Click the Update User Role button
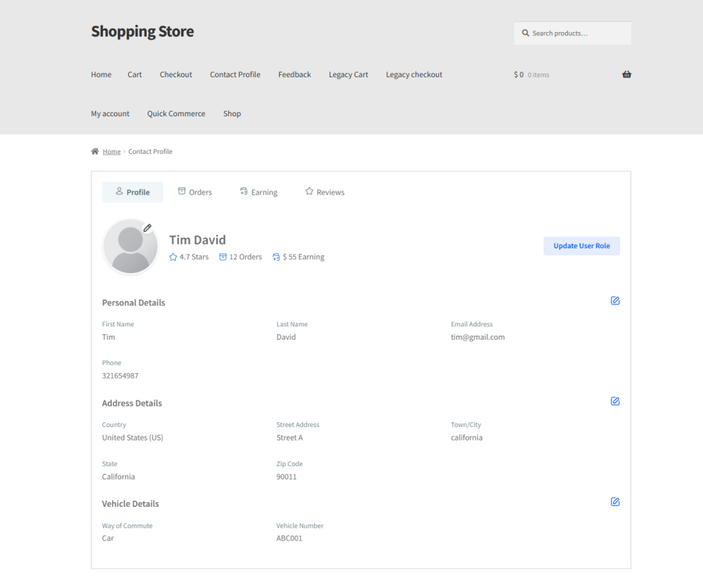 (581, 245)
